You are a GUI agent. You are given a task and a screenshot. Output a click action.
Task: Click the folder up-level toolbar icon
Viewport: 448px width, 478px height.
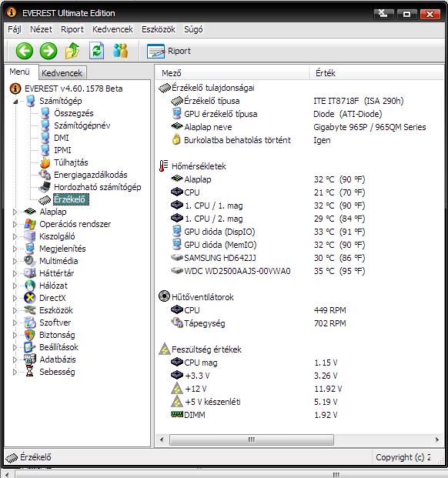[x=72, y=51]
